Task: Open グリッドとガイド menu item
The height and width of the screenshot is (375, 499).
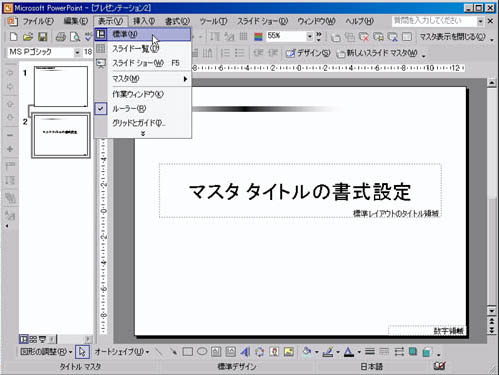Action: point(143,123)
